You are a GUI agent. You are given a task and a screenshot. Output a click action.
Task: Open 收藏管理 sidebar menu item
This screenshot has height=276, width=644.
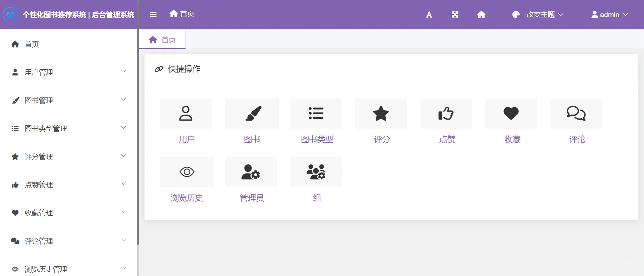68,213
